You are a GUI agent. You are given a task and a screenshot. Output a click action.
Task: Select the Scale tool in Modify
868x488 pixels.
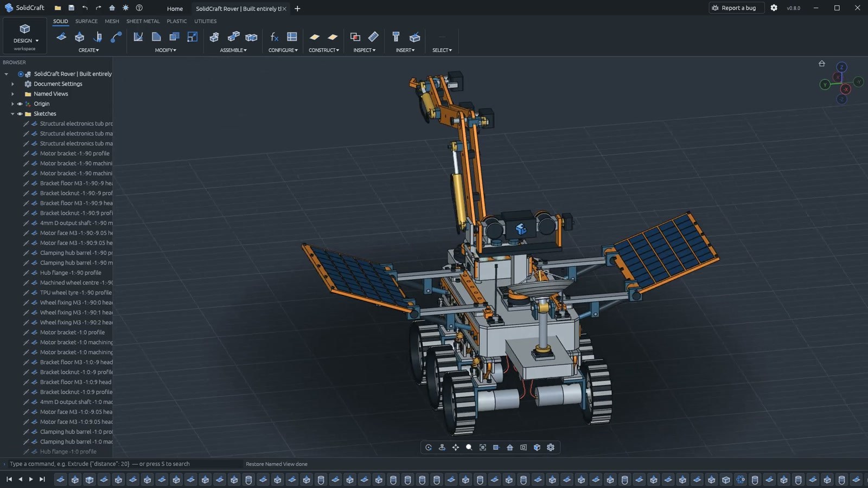coord(193,37)
